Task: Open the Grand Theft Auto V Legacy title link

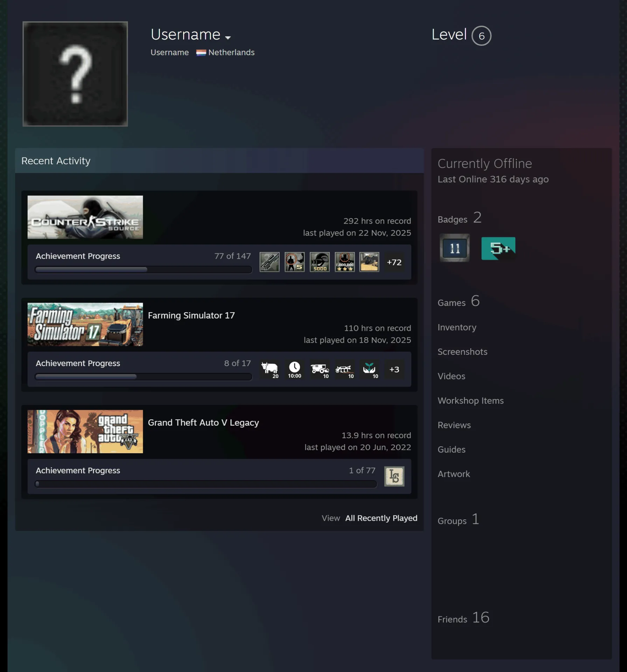Action: (203, 422)
